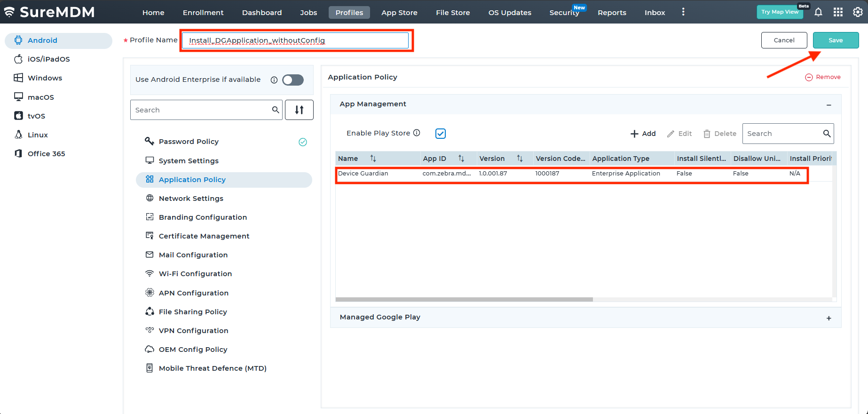The height and width of the screenshot is (414, 868).
Task: Open Mail Configuration policy
Action: [224, 255]
